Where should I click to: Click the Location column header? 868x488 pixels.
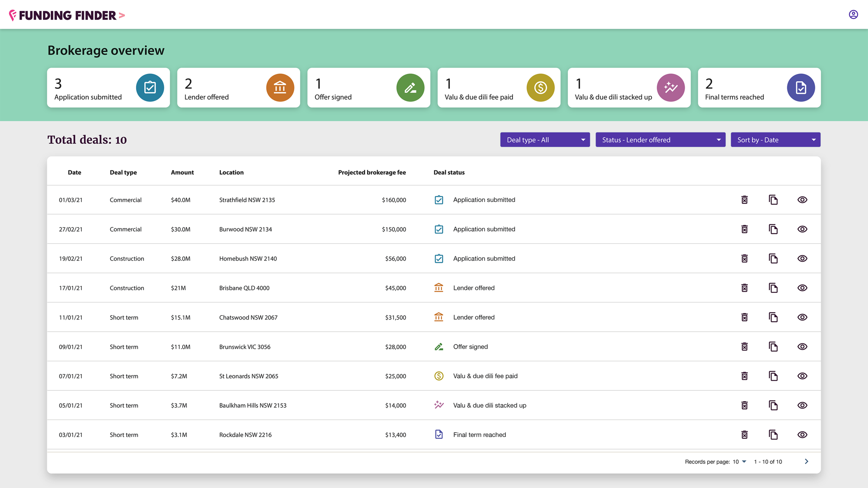231,173
